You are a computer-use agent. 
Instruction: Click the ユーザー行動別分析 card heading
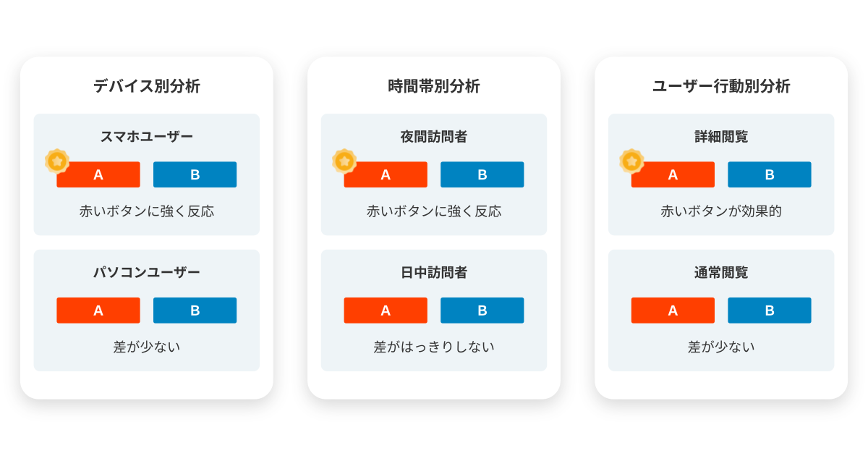pos(721,86)
